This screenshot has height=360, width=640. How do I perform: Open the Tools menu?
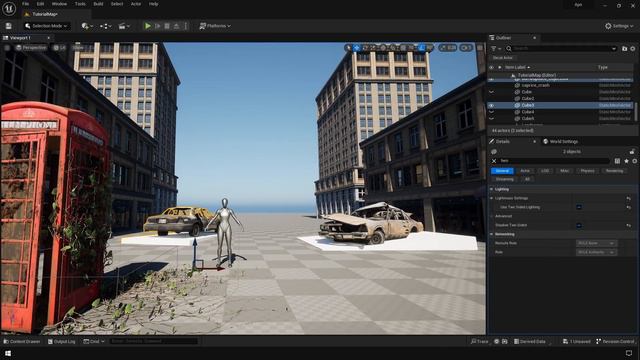(80, 4)
